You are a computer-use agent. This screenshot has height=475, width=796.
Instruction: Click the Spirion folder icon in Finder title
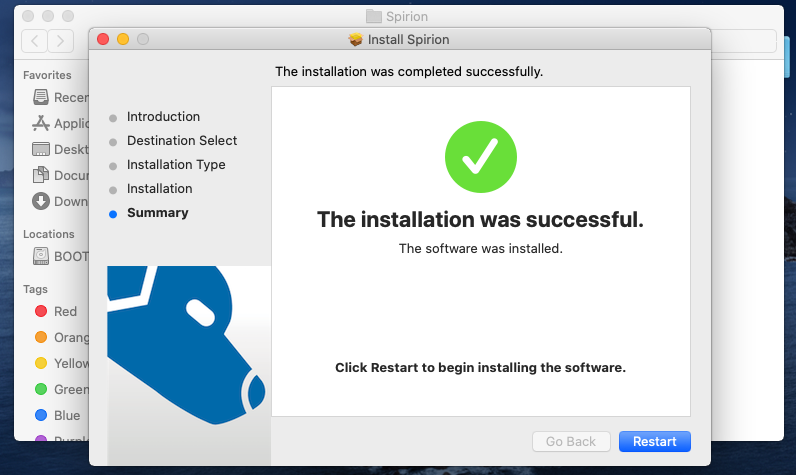(374, 16)
